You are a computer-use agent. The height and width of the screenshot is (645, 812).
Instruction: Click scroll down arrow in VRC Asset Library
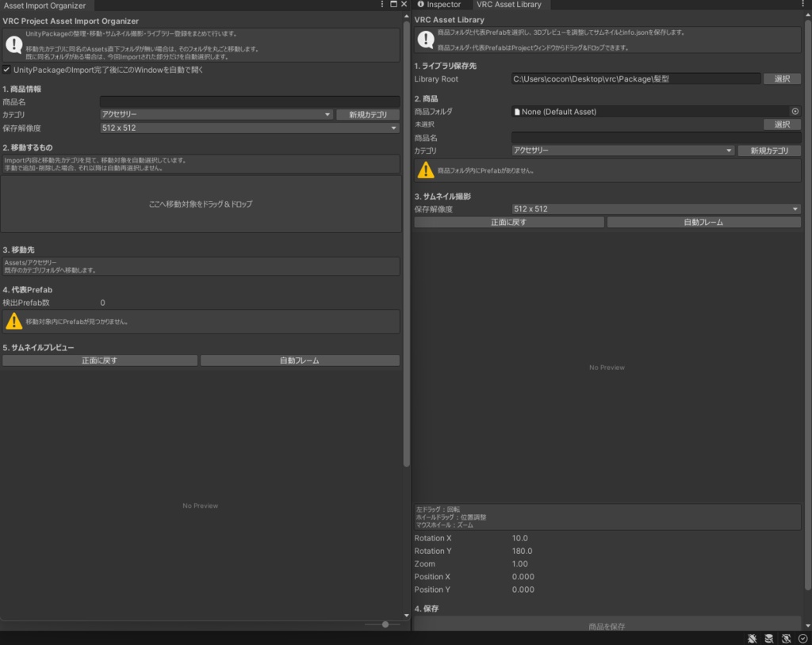coord(808,626)
